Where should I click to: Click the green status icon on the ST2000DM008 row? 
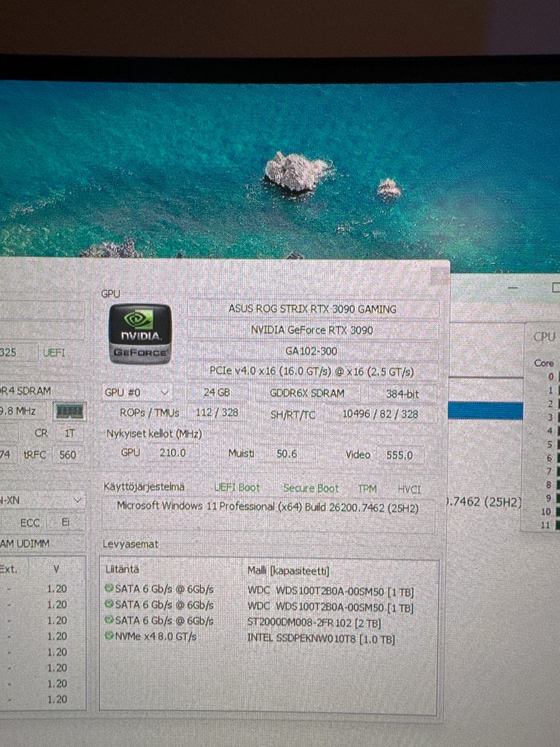point(109,621)
